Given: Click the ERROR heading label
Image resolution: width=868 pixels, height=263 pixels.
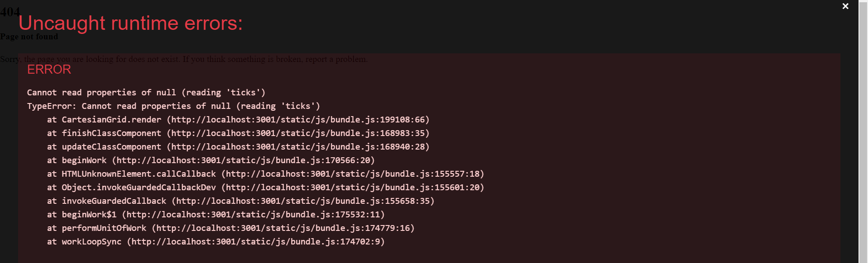Looking at the screenshot, I should [49, 70].
